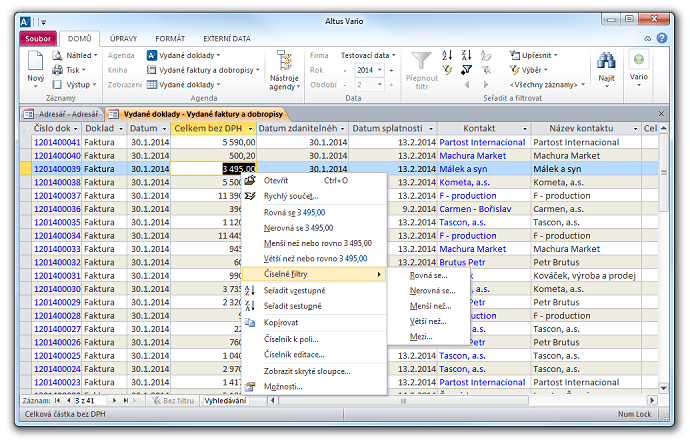Open the Celkem bez DPH column filter arrow
This screenshot has height=442, width=690.
coord(250,129)
